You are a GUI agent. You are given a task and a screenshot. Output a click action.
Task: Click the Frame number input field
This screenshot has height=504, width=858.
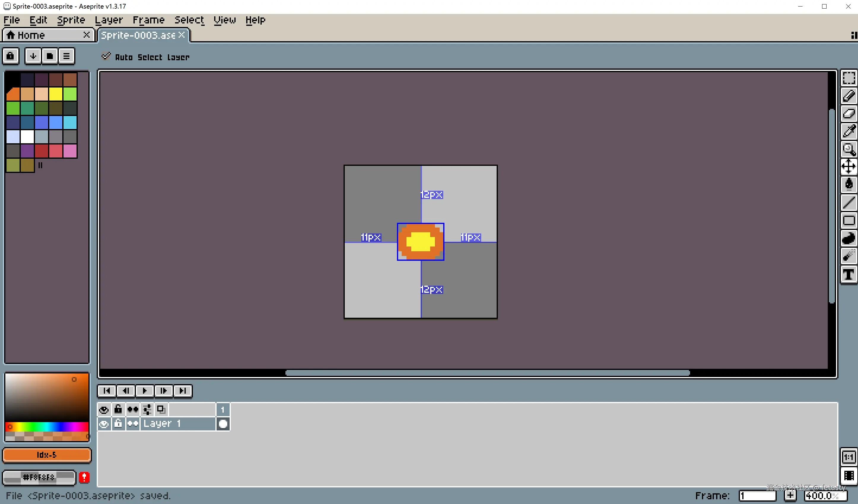click(757, 496)
